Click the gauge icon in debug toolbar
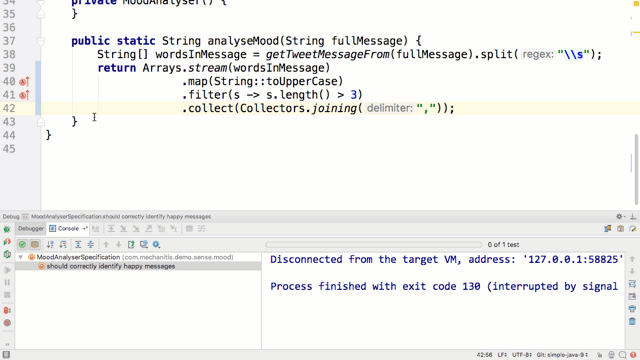The height and width of the screenshot is (360, 640). 633,229
